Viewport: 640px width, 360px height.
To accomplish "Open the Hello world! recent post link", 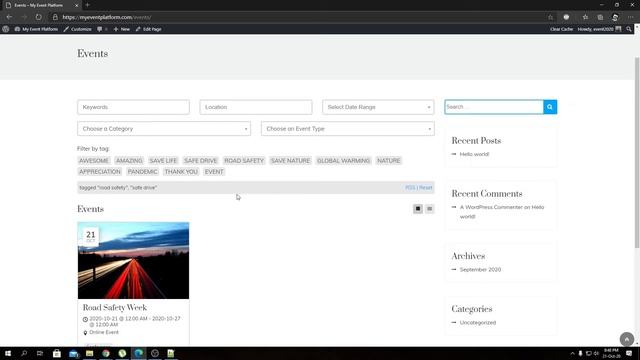I will tap(474, 154).
